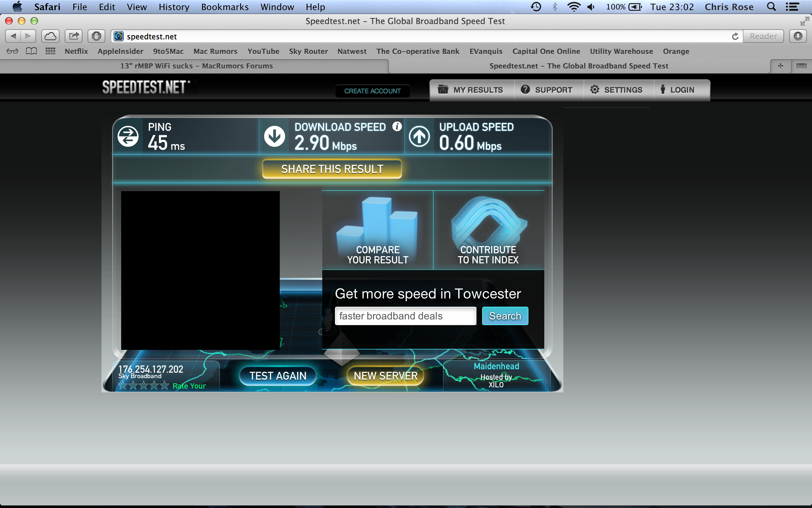The width and height of the screenshot is (812, 508).
Task: Enter full screen mode
Action: pyautogui.click(x=804, y=21)
